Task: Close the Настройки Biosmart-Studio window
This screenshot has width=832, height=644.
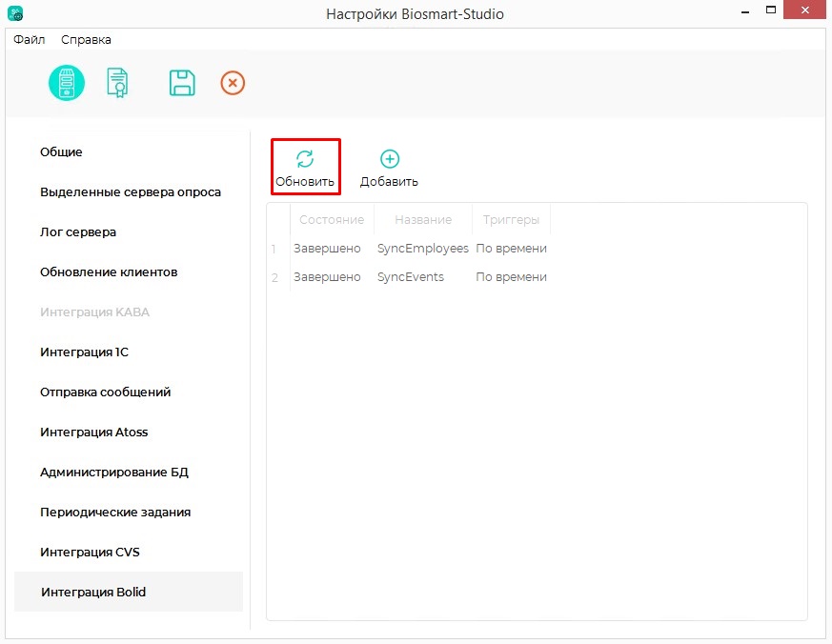Action: 805,10
